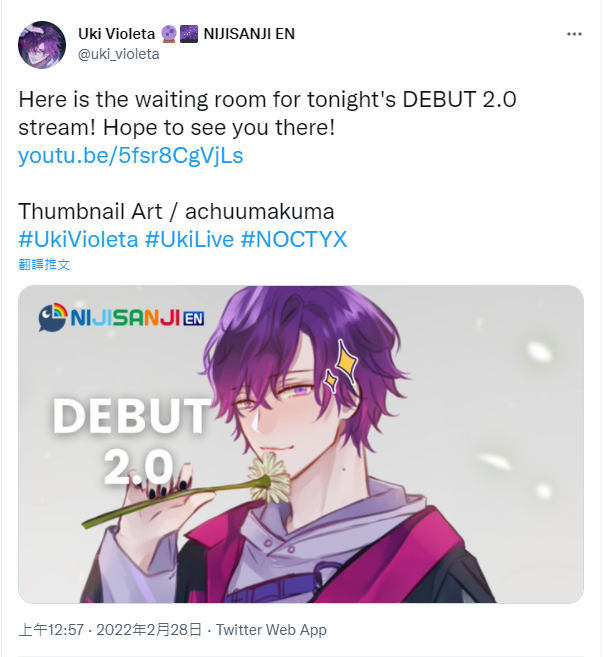Open the tweet's three-dot more menu
The width and height of the screenshot is (603, 657).
click(x=574, y=34)
